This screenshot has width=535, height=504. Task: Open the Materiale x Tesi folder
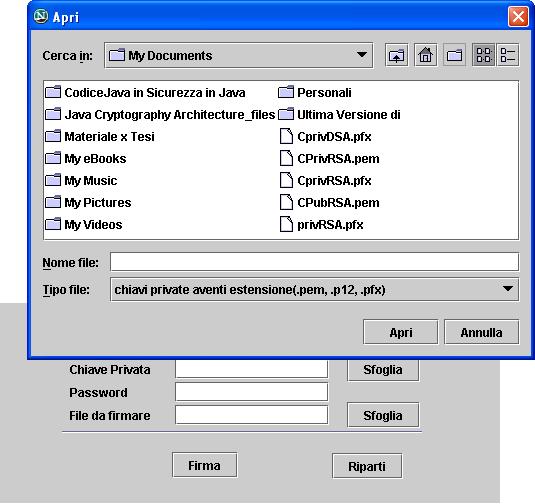coord(100,137)
